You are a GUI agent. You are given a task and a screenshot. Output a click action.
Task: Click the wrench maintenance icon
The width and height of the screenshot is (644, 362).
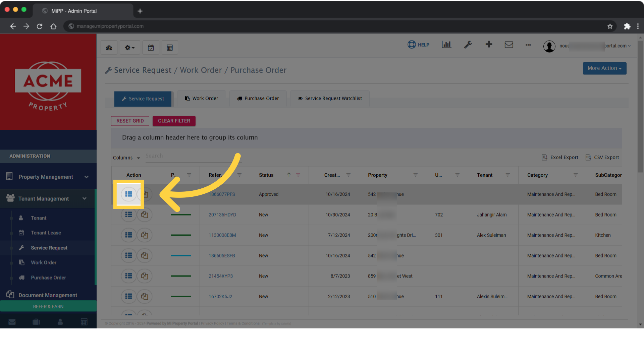click(x=468, y=44)
